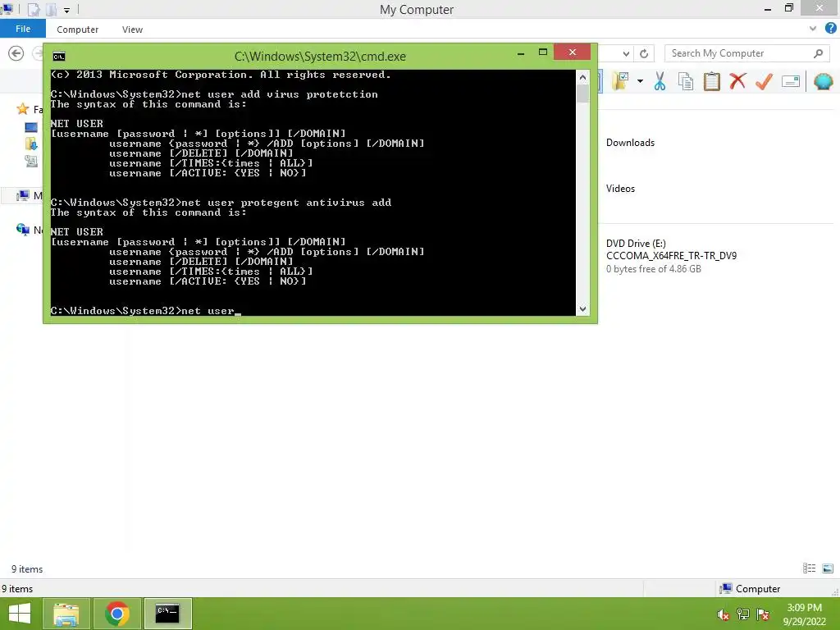
Task: Open the File menu
Action: 23,29
